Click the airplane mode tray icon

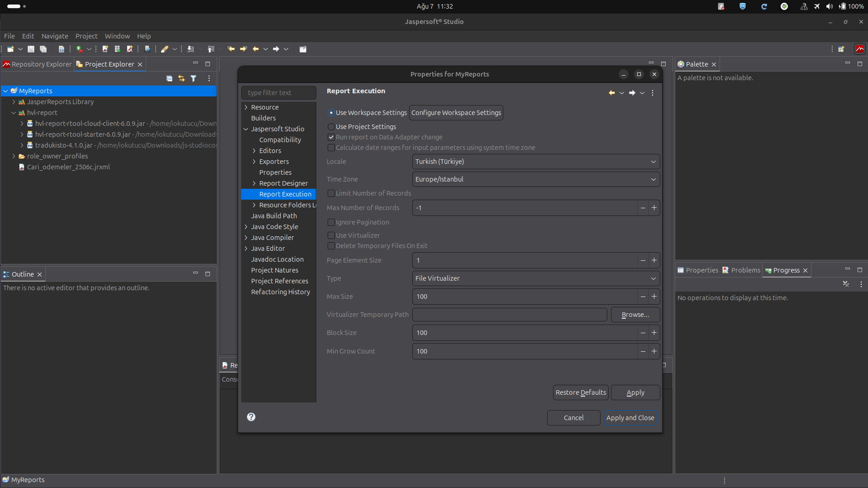[817, 6]
